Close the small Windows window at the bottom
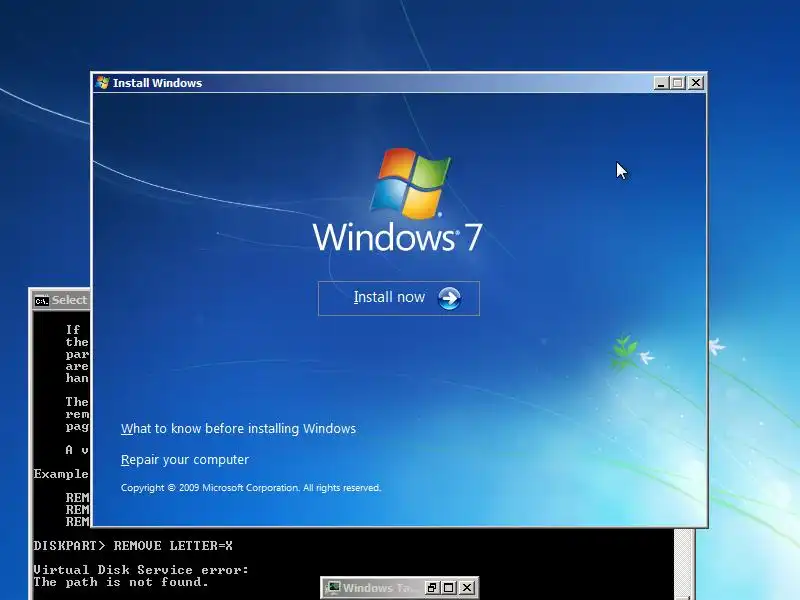 [x=467, y=588]
